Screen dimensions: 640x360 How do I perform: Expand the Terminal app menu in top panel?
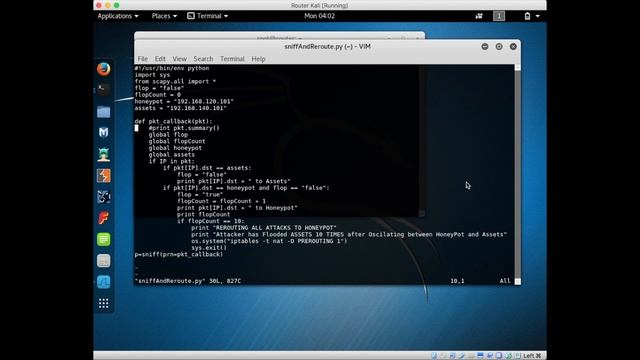(207, 16)
